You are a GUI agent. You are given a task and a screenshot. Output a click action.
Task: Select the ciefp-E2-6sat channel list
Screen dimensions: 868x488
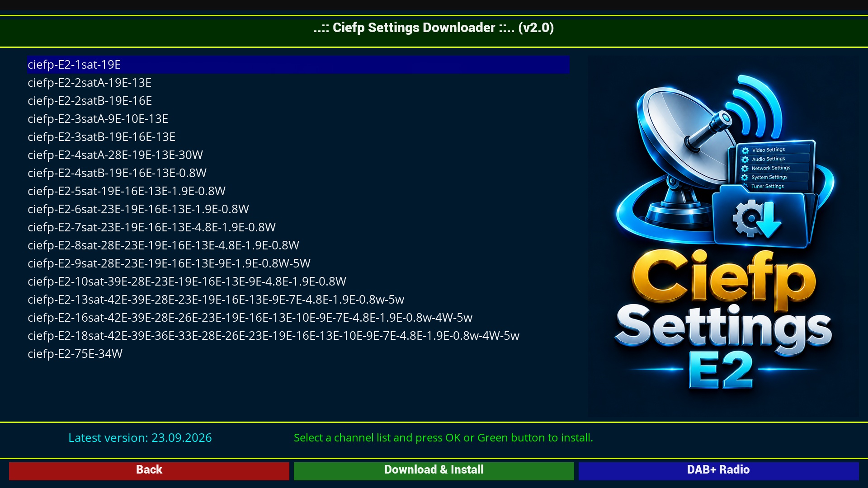[x=298, y=209]
